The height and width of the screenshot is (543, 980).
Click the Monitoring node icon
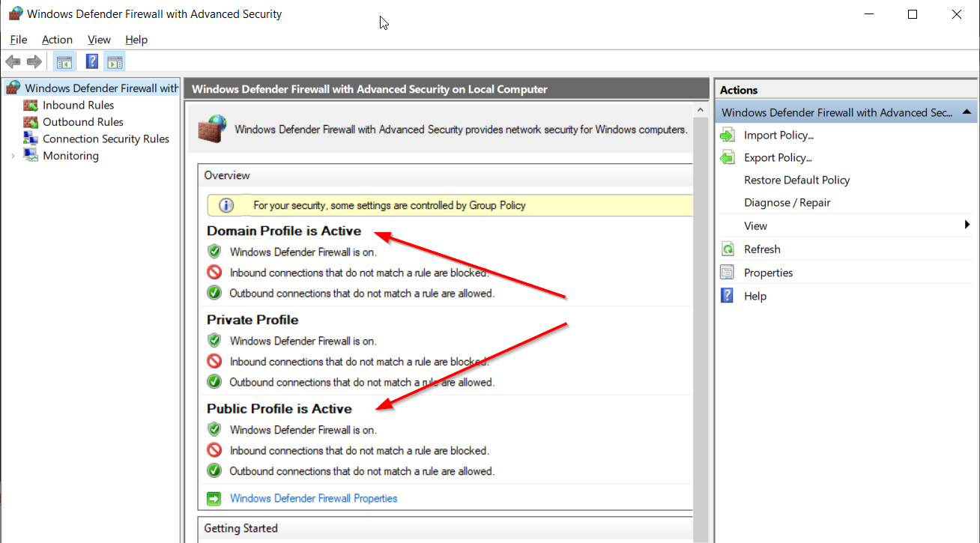31,155
